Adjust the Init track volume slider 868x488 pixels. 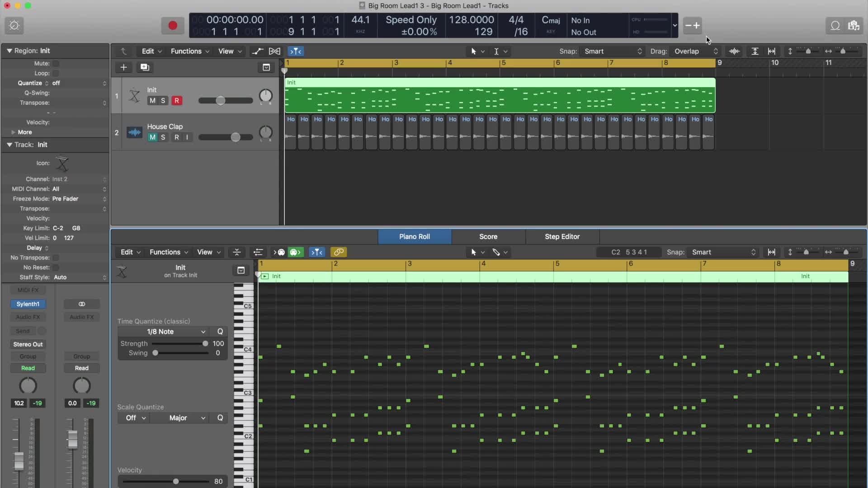[220, 101]
